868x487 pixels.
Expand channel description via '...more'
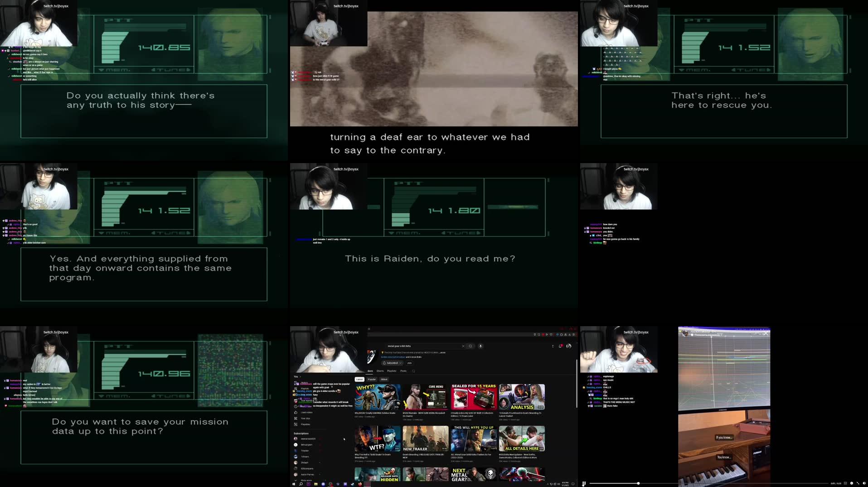tap(442, 352)
